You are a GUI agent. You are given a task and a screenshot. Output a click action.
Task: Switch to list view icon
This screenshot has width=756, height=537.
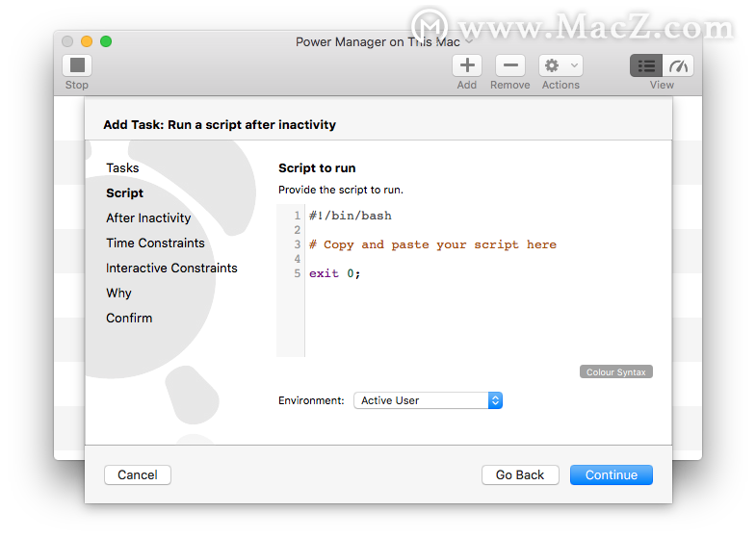coord(646,65)
